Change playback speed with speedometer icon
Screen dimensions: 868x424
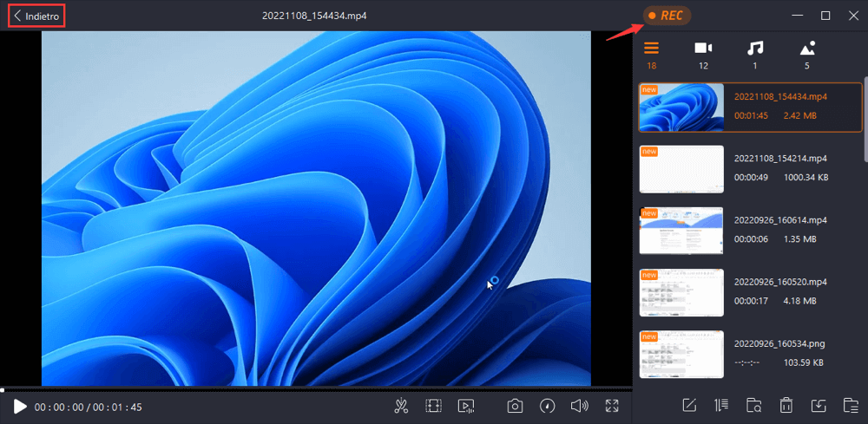pos(548,407)
